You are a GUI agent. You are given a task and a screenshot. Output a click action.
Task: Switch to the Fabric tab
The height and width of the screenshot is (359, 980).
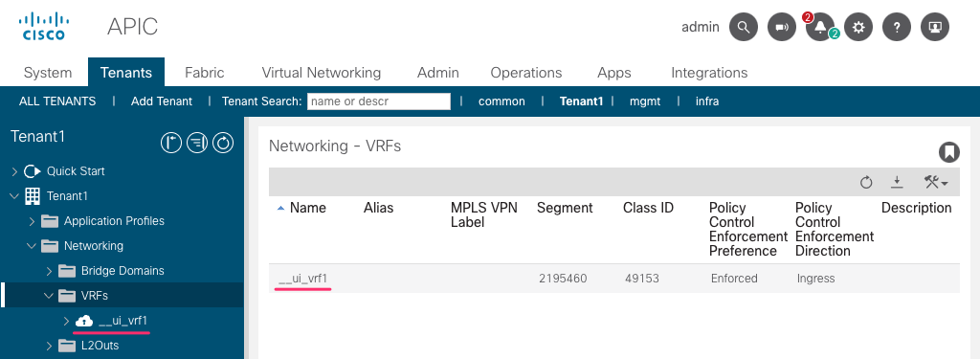205,73
